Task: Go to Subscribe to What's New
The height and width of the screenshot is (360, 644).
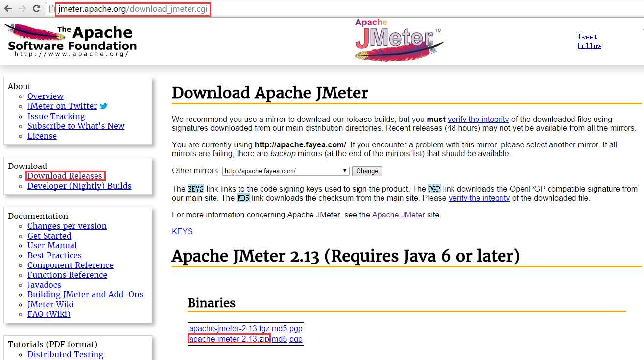Action: tap(76, 126)
